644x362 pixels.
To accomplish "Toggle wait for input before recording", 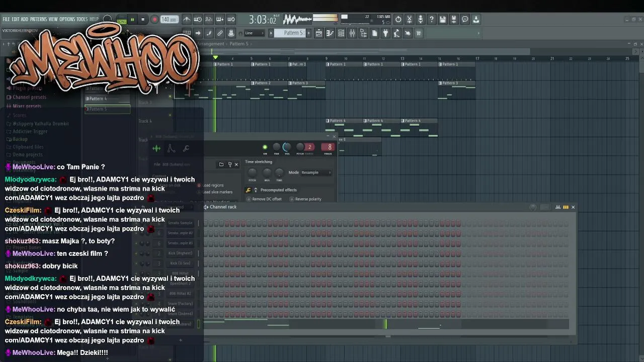I will point(198,20).
